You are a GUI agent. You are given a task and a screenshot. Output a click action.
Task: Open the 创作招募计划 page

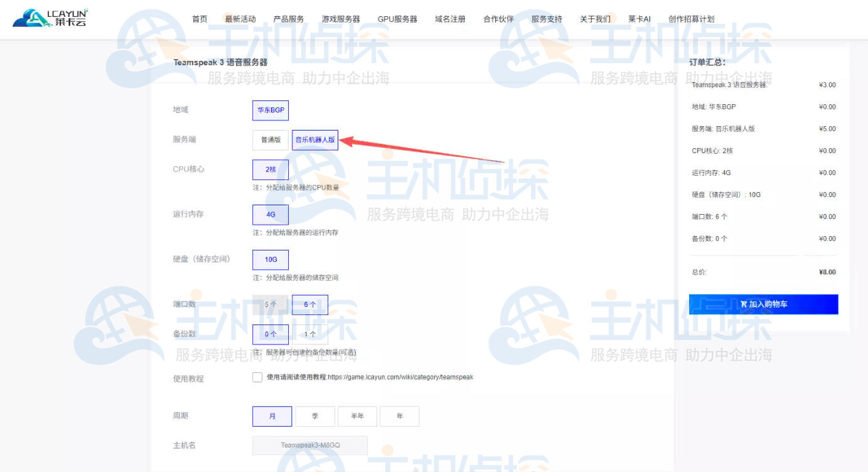point(691,19)
